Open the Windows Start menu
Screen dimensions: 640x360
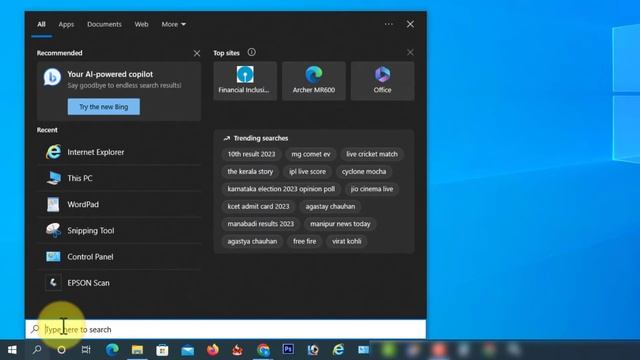coord(12,350)
